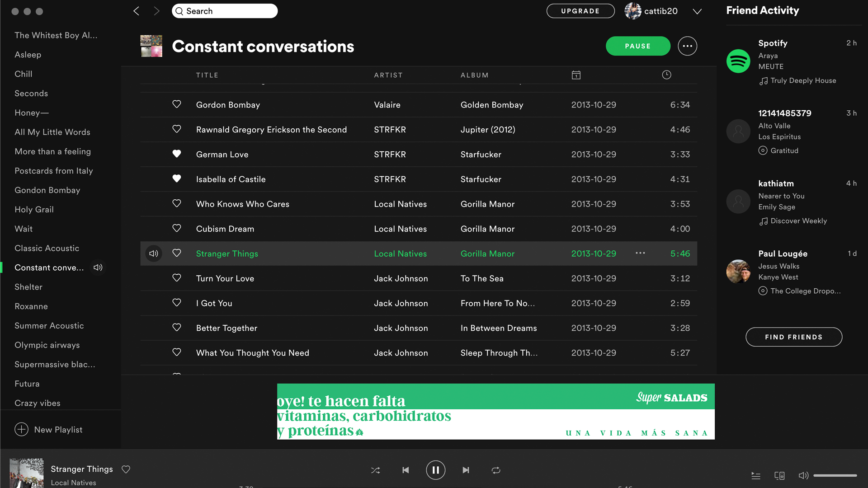
Task: Open playlist options three-dot button
Action: [687, 46]
